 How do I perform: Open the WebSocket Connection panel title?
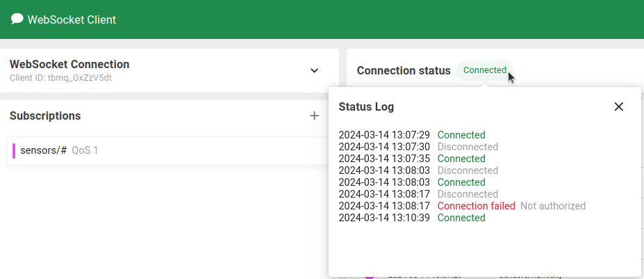(x=69, y=65)
